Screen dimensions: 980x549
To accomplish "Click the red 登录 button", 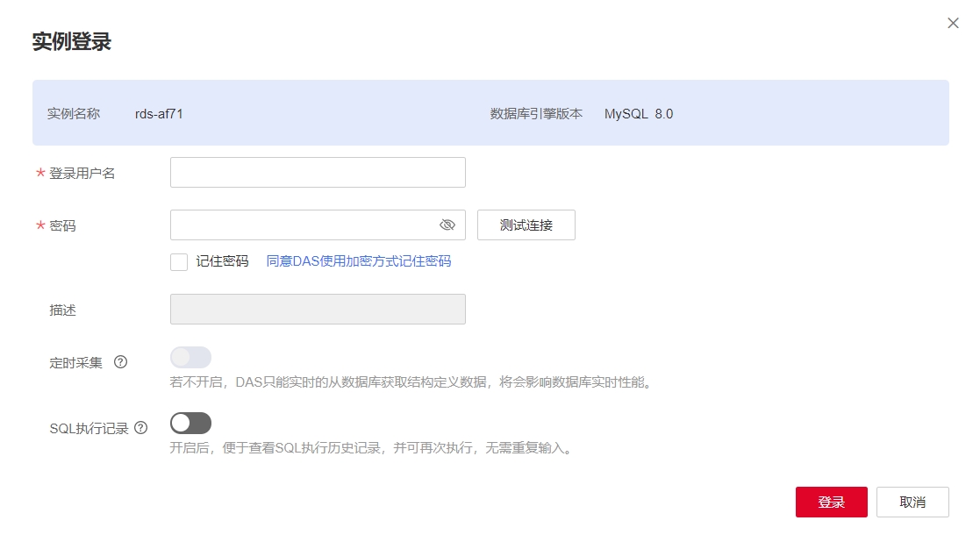I will (831, 503).
